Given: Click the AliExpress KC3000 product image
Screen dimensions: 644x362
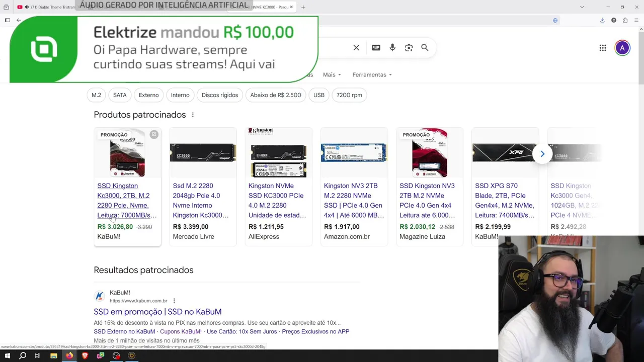Looking at the screenshot, I should (x=278, y=153).
